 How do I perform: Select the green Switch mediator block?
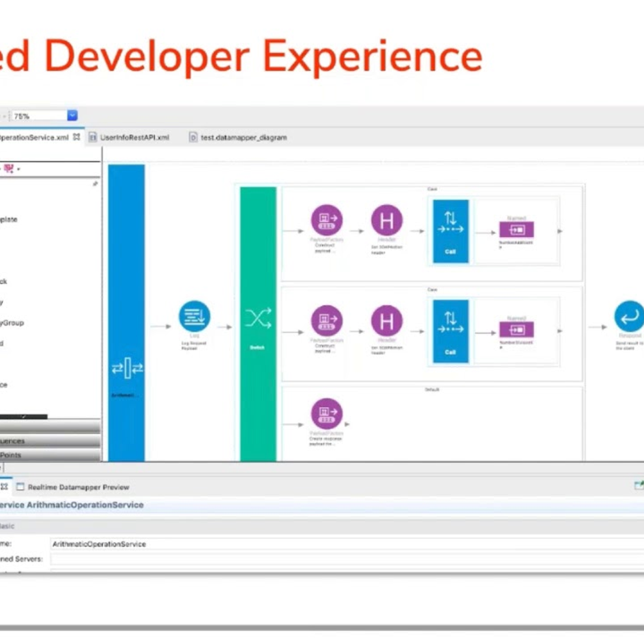tap(258, 322)
